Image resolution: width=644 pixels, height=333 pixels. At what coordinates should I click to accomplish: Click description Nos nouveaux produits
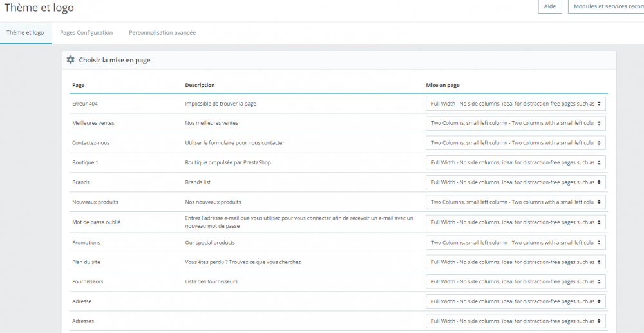pos(213,202)
